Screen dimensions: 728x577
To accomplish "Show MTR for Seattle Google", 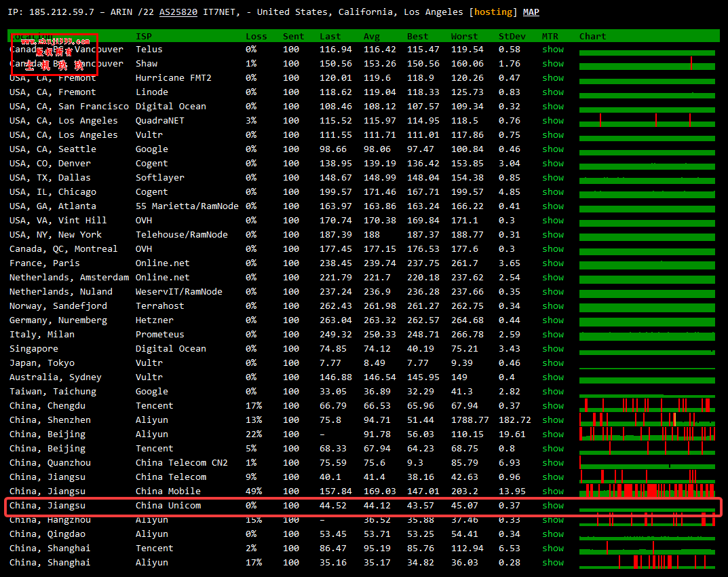I will pyautogui.click(x=553, y=149).
